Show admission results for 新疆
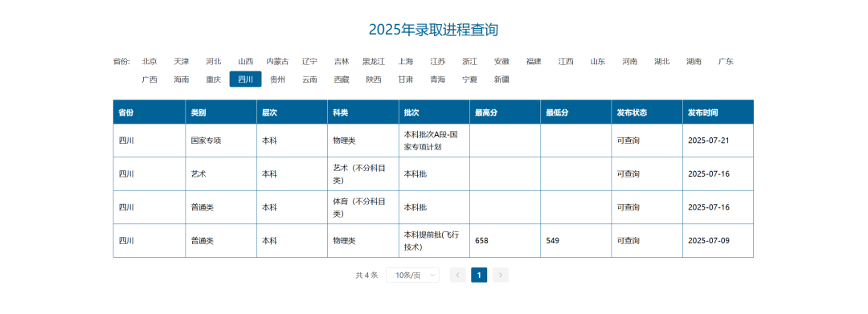This screenshot has width=868, height=314. (502, 79)
